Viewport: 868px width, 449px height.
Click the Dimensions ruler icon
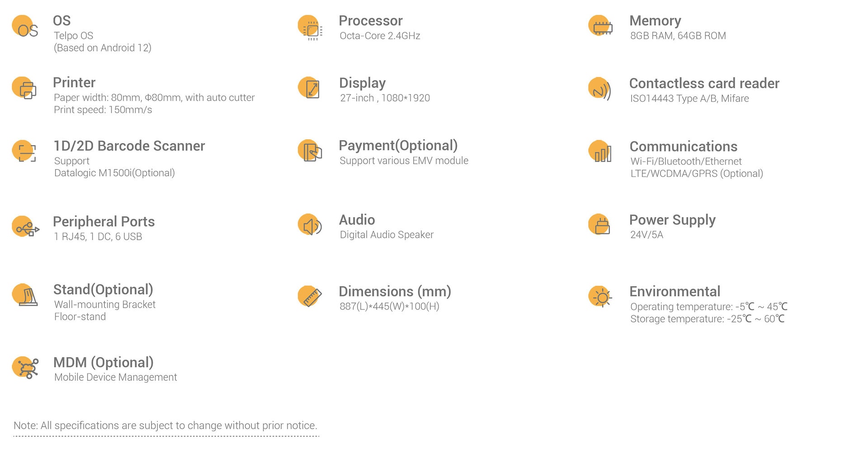[x=310, y=296]
